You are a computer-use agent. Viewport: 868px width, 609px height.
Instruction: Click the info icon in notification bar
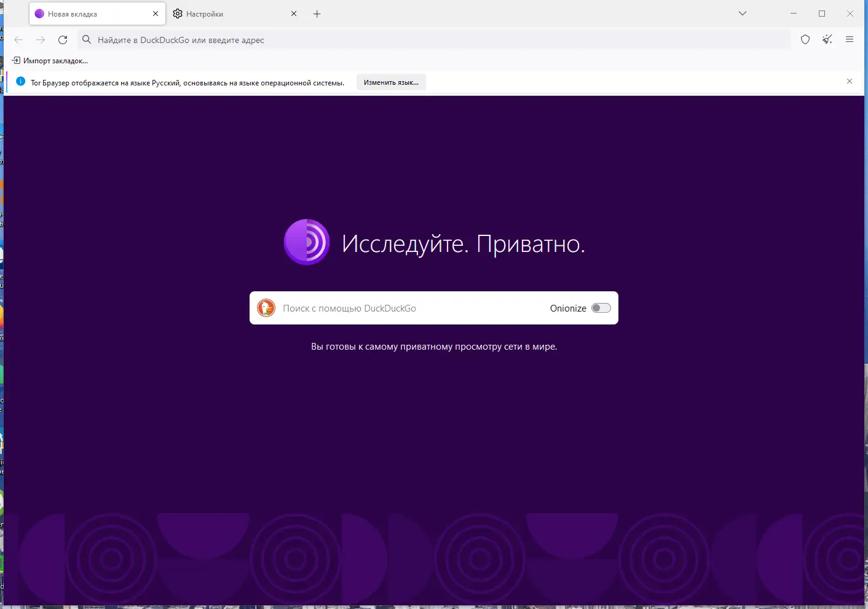click(20, 82)
